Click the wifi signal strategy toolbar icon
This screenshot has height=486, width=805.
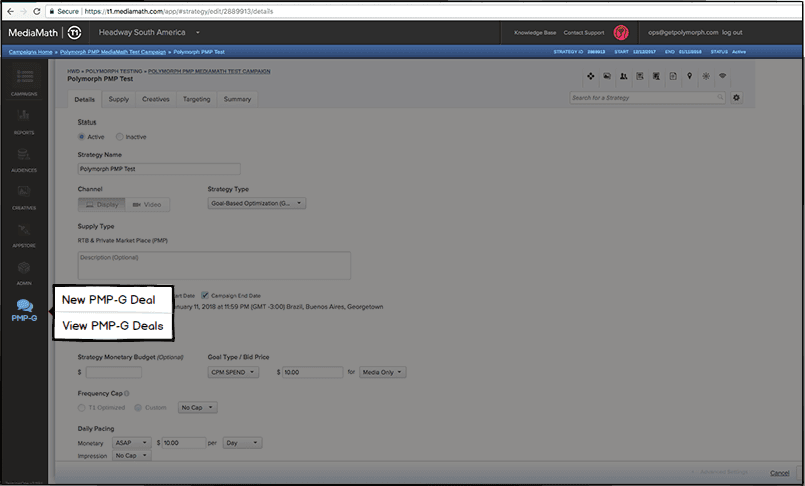722,76
